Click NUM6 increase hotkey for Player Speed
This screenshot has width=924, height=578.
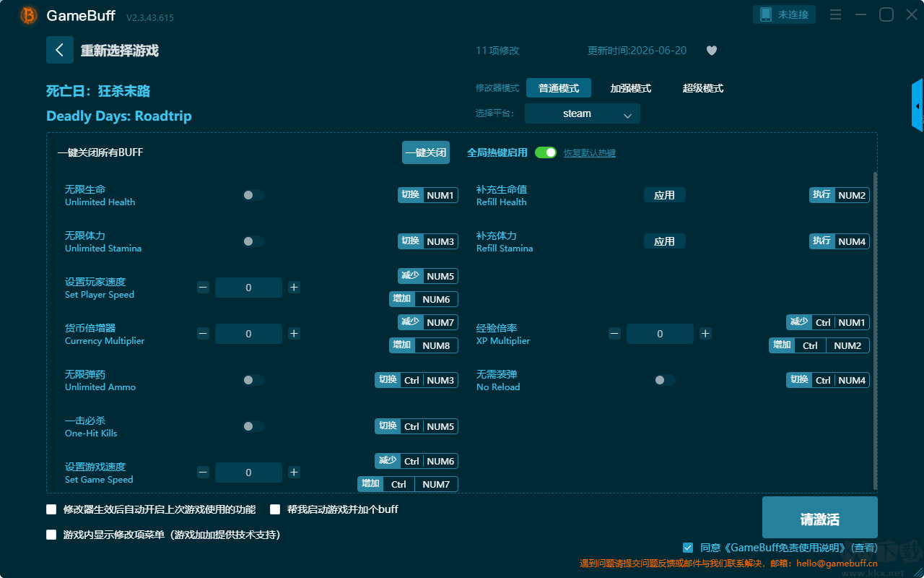436,299
